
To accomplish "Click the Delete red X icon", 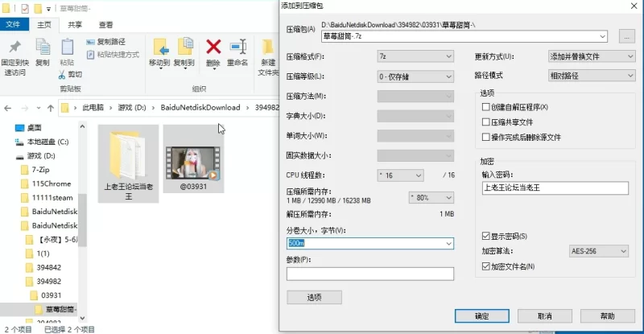I will point(213,47).
